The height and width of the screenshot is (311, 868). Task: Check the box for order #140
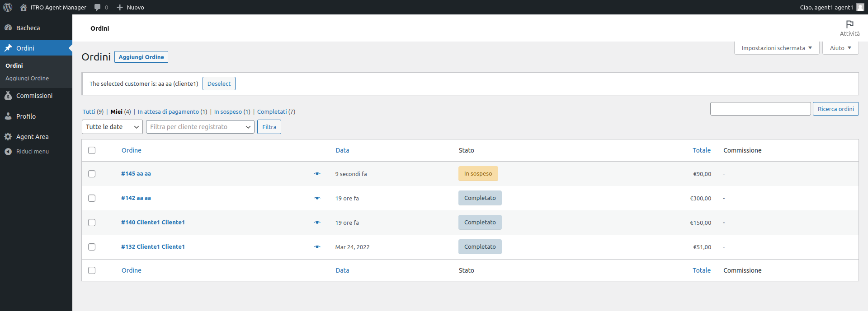(x=92, y=223)
